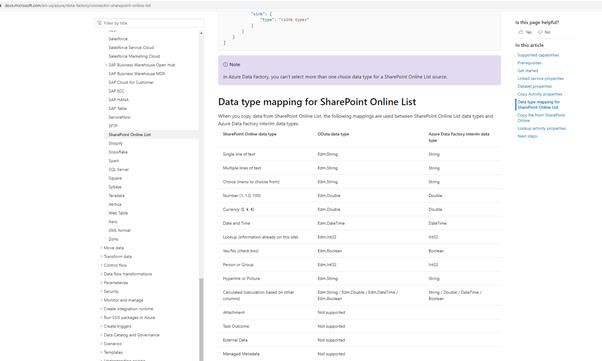Open Salesforce Service Cloud in sidebar
Viewport: 602px width, 361px height.
pos(131,48)
